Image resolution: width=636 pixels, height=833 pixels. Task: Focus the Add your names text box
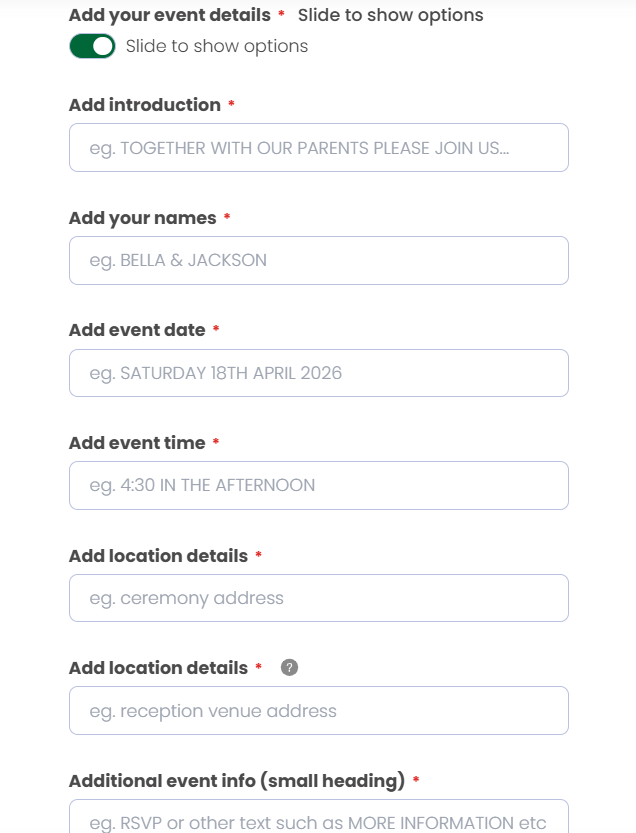tap(318, 260)
